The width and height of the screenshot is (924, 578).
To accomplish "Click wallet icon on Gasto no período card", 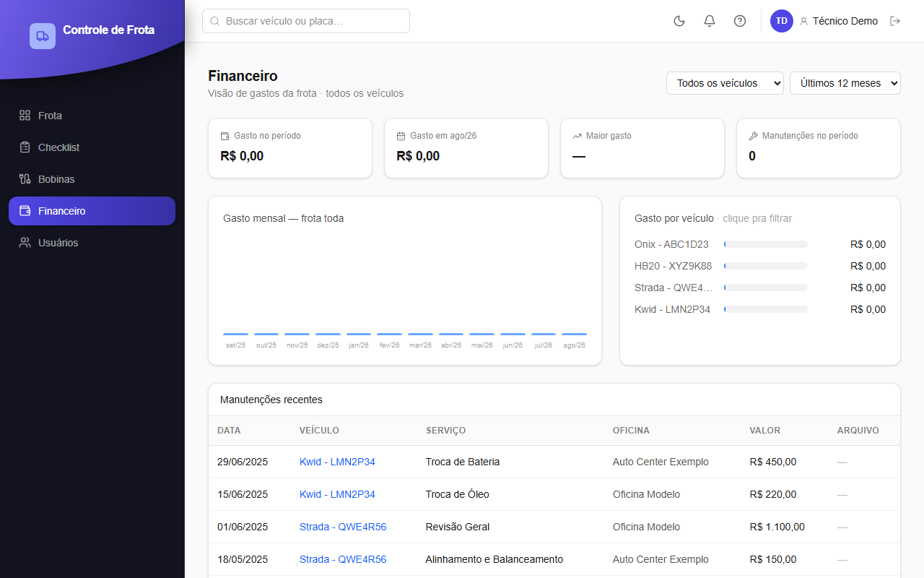I will point(225,136).
